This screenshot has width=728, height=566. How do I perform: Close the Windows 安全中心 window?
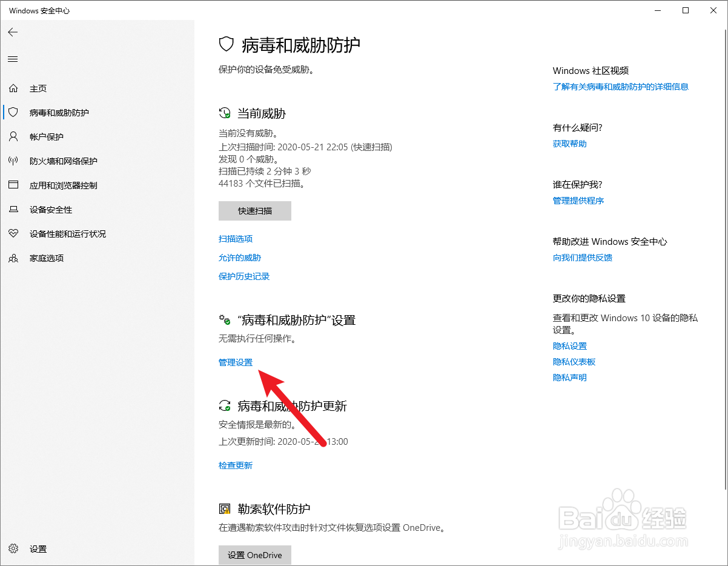713,10
